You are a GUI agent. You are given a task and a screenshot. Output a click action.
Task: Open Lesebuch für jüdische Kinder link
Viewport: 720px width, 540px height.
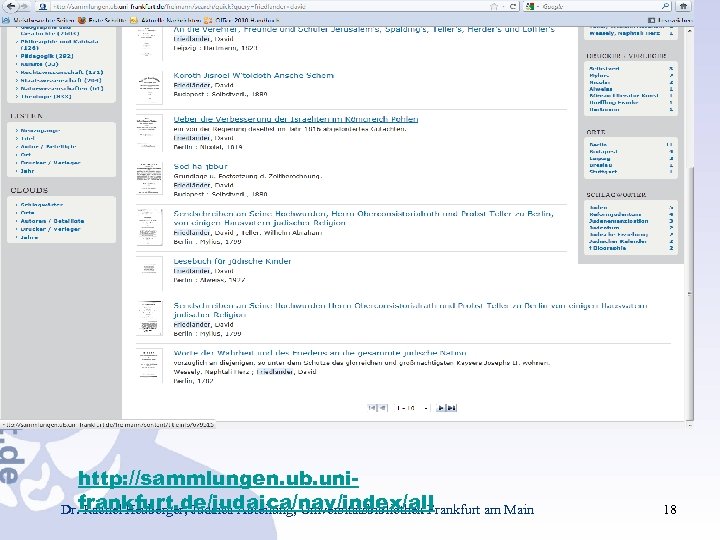232,261
